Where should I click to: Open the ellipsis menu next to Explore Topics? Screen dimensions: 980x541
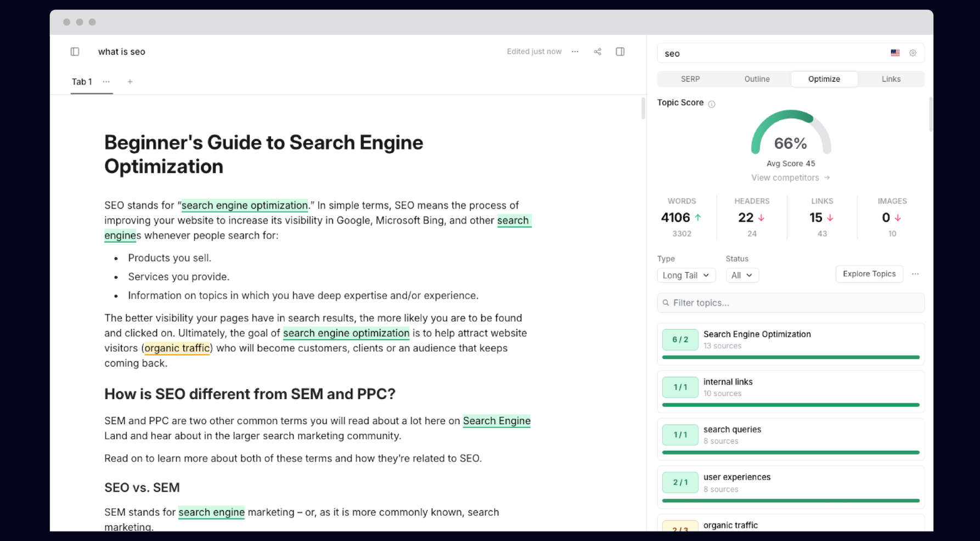(x=915, y=274)
